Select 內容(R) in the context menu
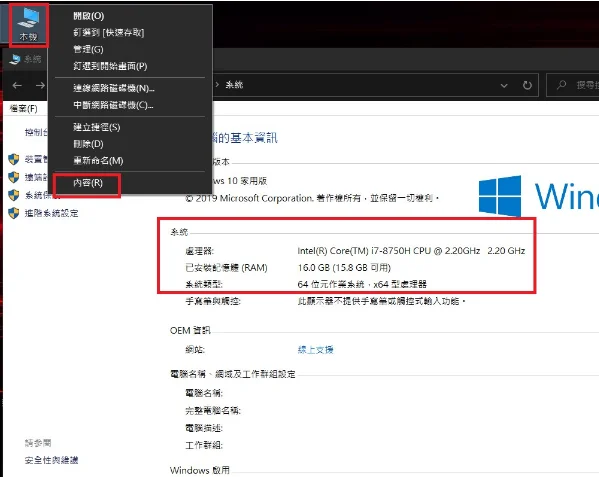 click(x=88, y=183)
